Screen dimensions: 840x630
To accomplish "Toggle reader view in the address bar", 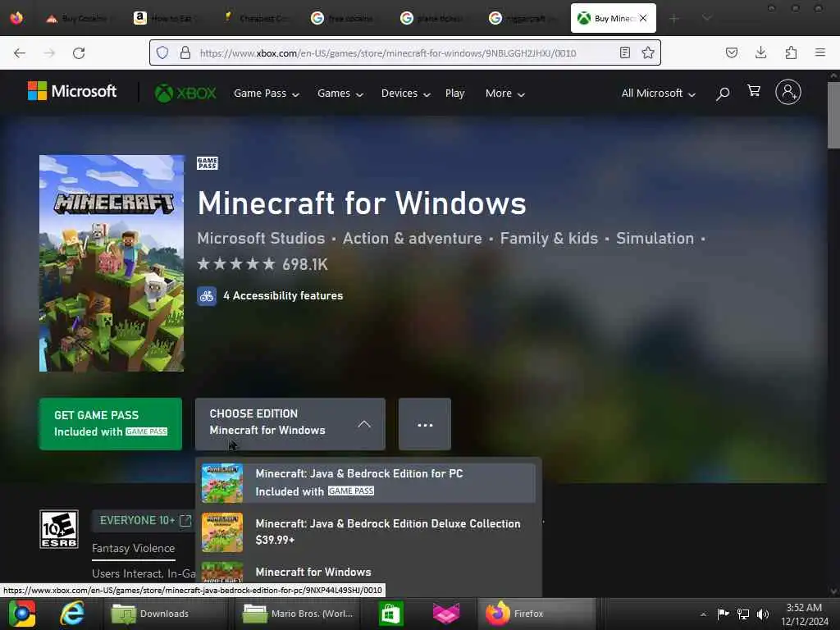I will click(x=624, y=52).
